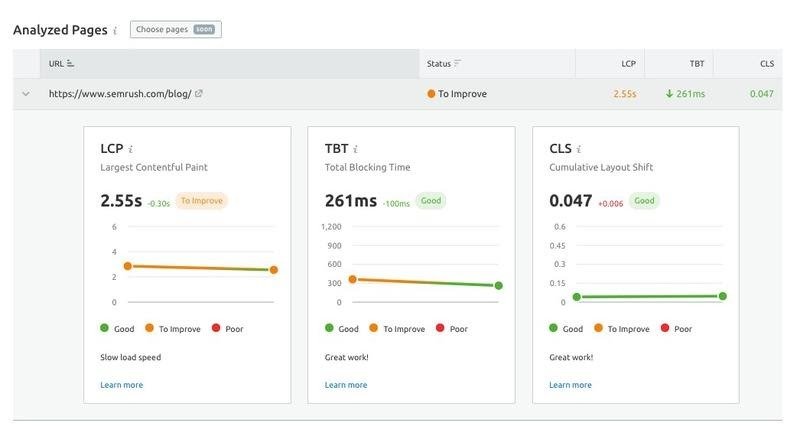Click the last green point on CLS chart
This screenshot has height=426, width=800.
[x=722, y=296]
